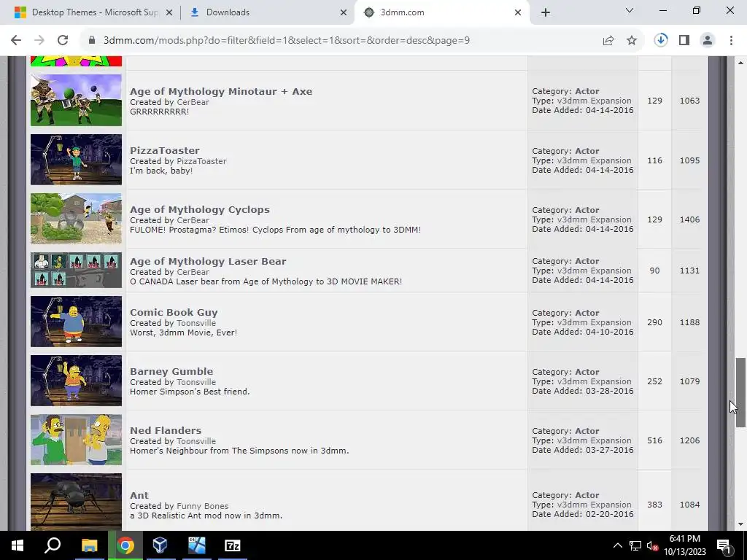Viewport: 747px width, 560px height.
Task: Click scrollbar up arrow
Action: click(740, 63)
